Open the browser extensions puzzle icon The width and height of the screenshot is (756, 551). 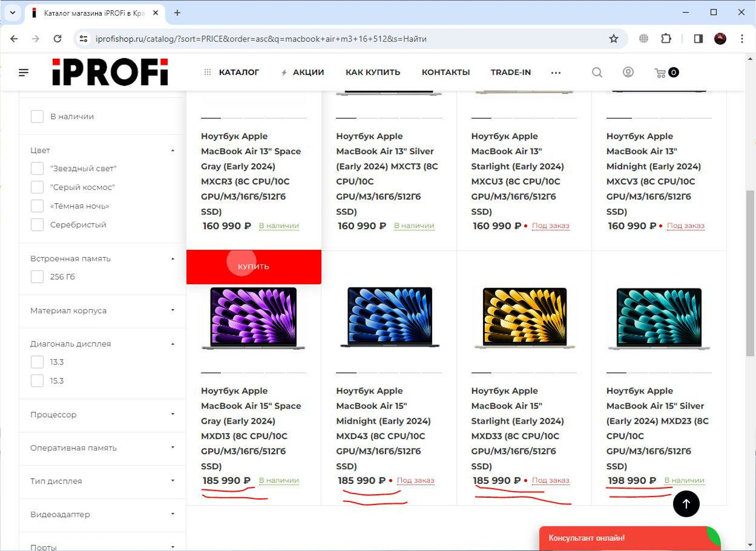666,39
